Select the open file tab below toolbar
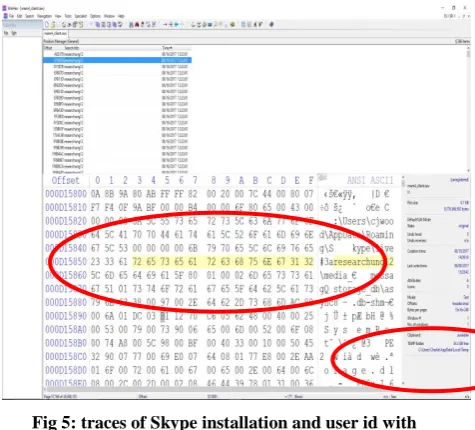The image size is (475, 430). pyautogui.click(x=55, y=33)
